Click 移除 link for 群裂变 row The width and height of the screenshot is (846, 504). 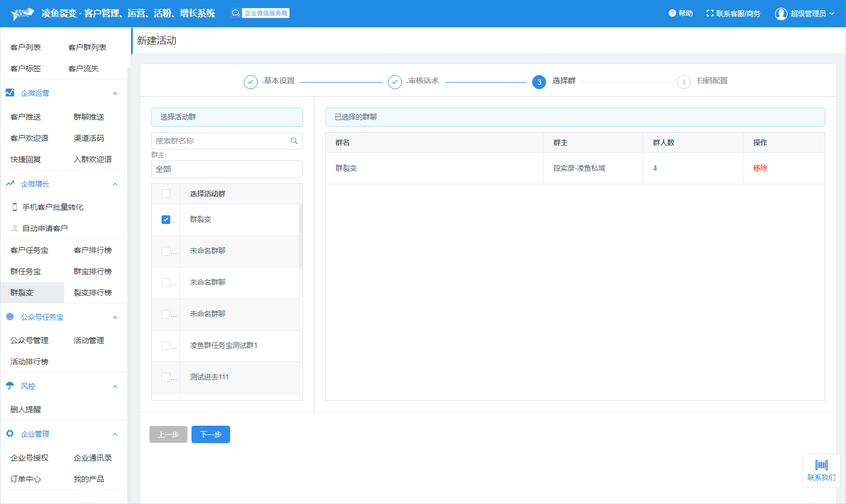click(x=760, y=168)
